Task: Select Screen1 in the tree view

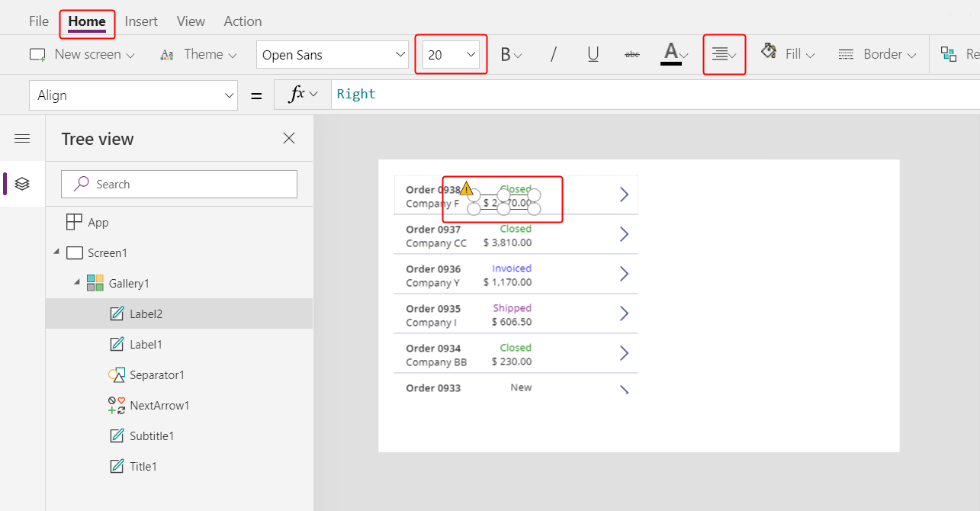Action: [x=108, y=252]
